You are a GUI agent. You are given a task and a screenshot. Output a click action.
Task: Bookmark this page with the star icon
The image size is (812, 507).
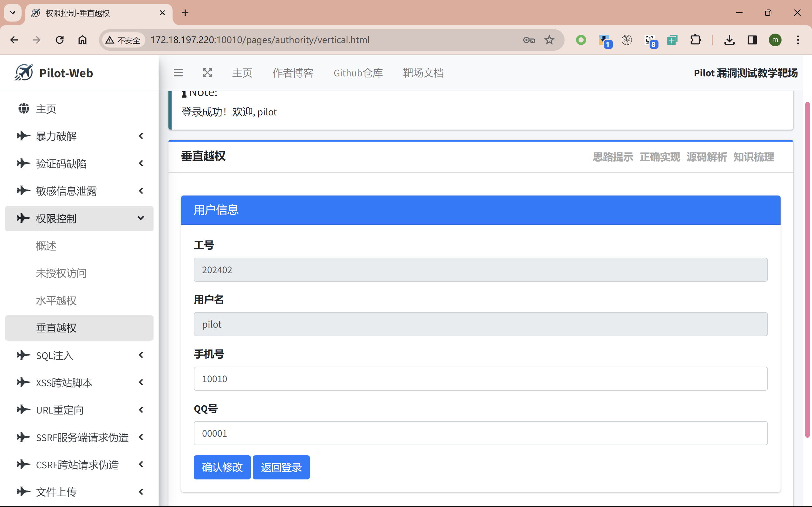coord(549,40)
